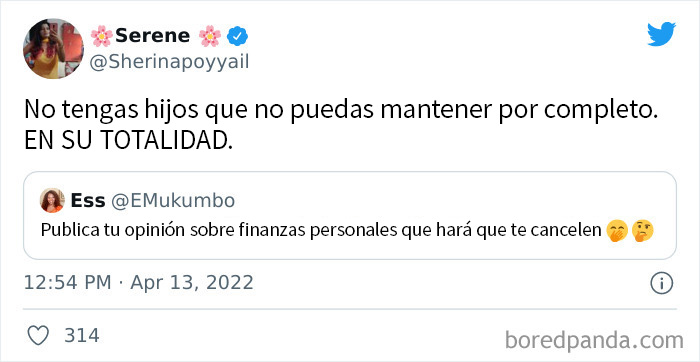Like the tweet with heart icon
The height and width of the screenshot is (362, 700).
[x=38, y=335]
